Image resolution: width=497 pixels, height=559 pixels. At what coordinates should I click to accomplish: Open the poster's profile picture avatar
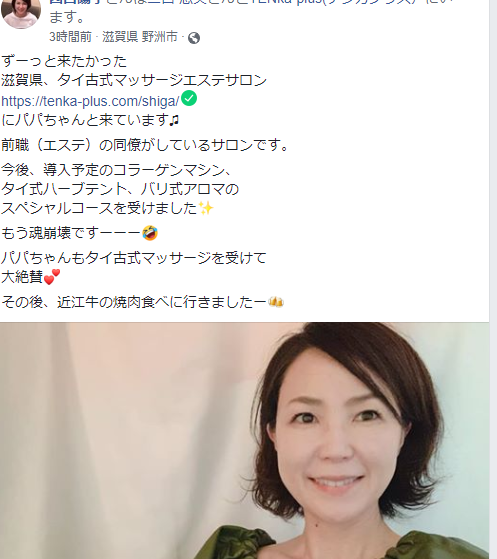(21, 12)
